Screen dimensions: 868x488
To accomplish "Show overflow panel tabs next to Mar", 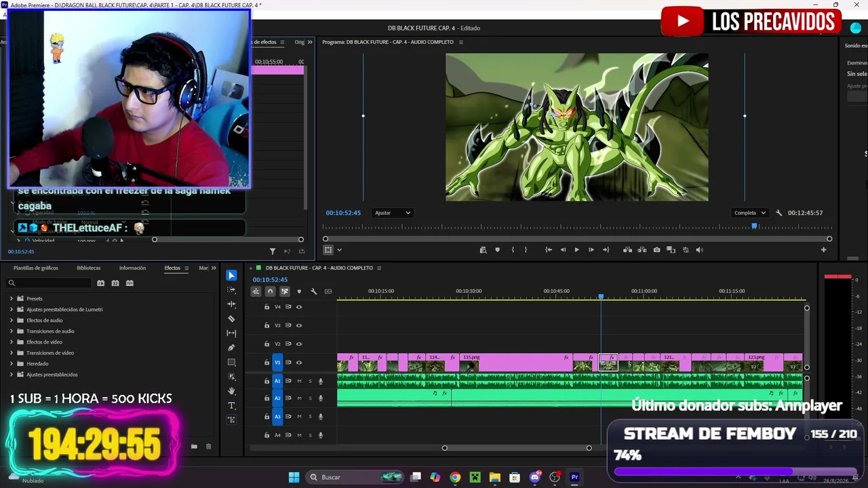I will tap(214, 268).
